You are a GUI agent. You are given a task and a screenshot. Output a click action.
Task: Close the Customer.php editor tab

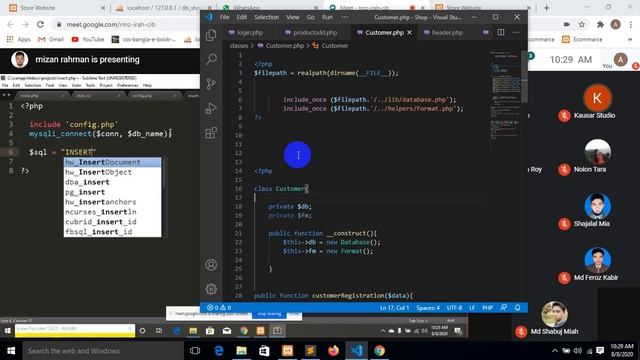409,33
